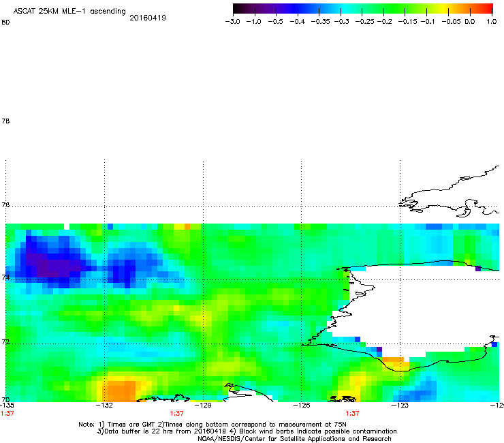This screenshot has width=504, height=443.
Task: Click the 0.0 color scale label
Action: (470, 22)
